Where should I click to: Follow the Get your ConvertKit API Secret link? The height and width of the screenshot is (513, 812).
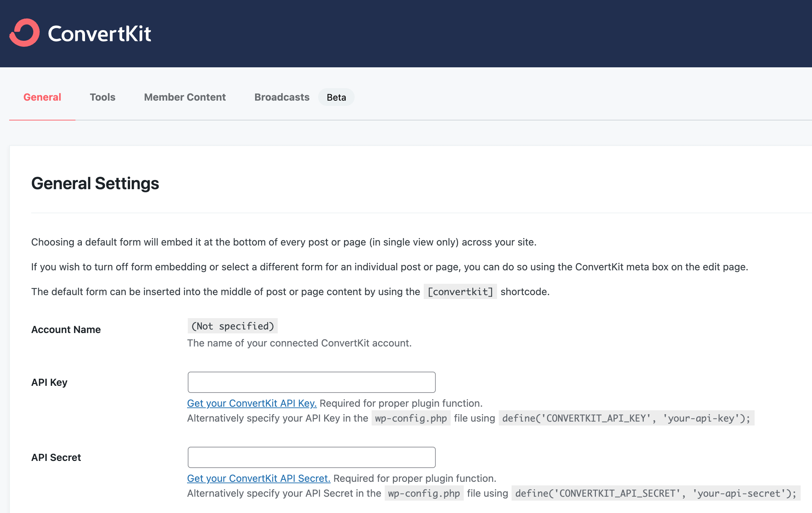259,478
